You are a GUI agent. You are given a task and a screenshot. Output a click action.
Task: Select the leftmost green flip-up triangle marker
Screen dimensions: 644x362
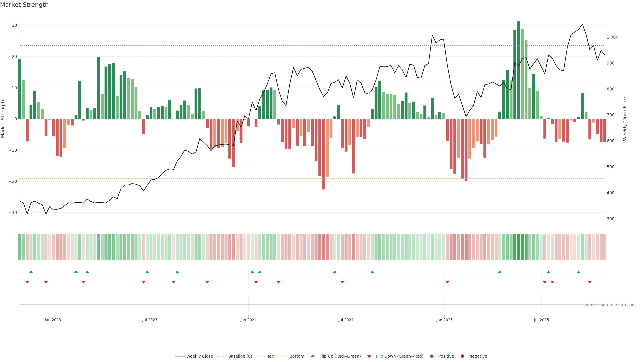(x=31, y=272)
